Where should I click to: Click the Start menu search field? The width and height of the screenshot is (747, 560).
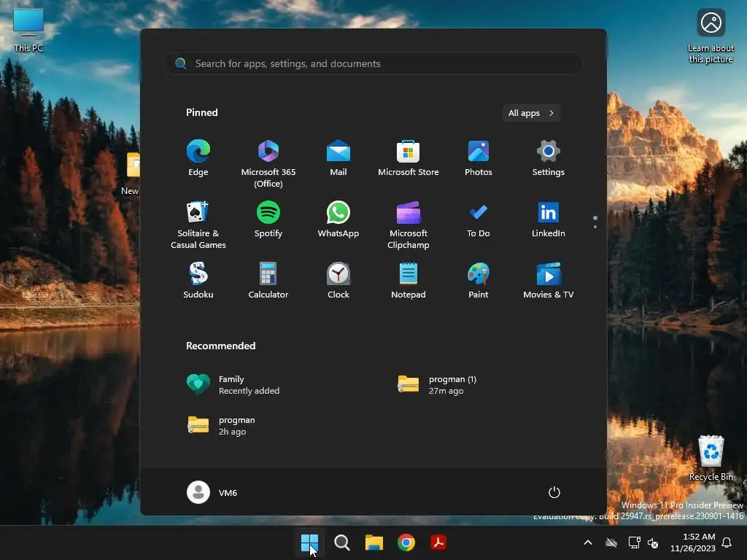(x=373, y=63)
